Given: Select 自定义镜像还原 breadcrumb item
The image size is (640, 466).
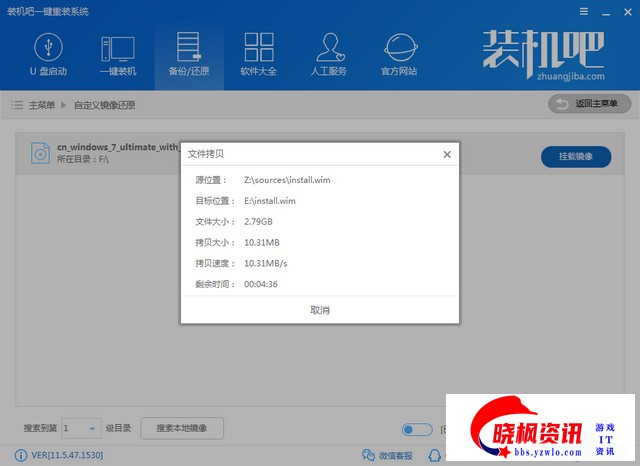Looking at the screenshot, I should coord(106,104).
